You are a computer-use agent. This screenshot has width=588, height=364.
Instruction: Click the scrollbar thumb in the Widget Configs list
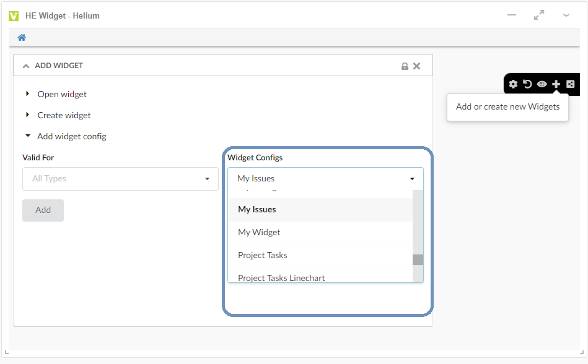(418, 259)
